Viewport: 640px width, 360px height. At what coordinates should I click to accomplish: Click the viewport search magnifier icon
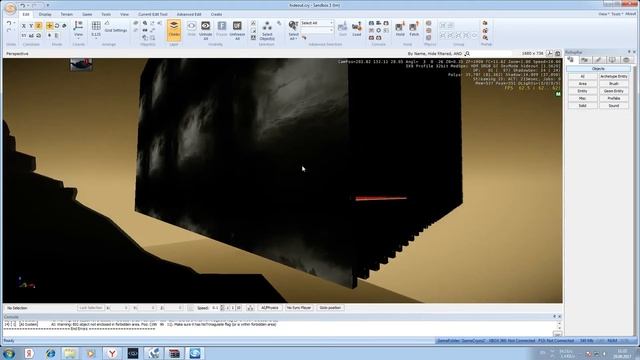click(x=467, y=53)
